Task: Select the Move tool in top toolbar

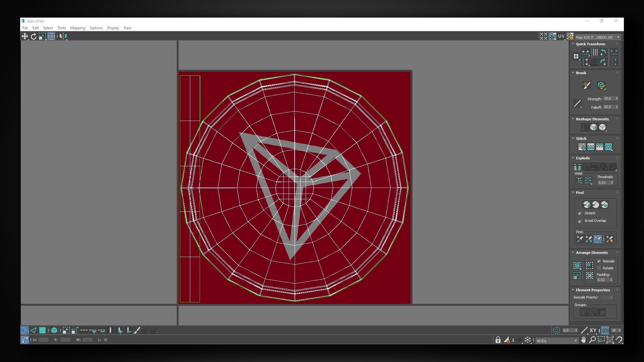Action: tap(25, 36)
